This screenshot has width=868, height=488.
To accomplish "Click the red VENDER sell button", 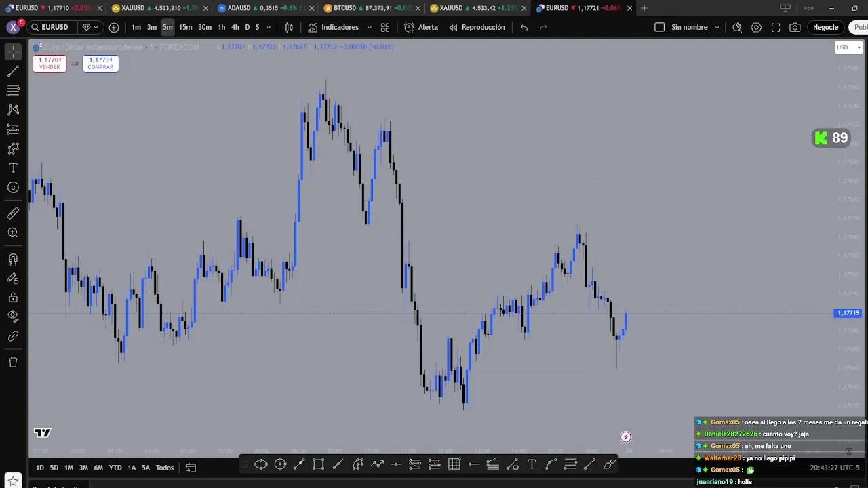I will (x=50, y=63).
